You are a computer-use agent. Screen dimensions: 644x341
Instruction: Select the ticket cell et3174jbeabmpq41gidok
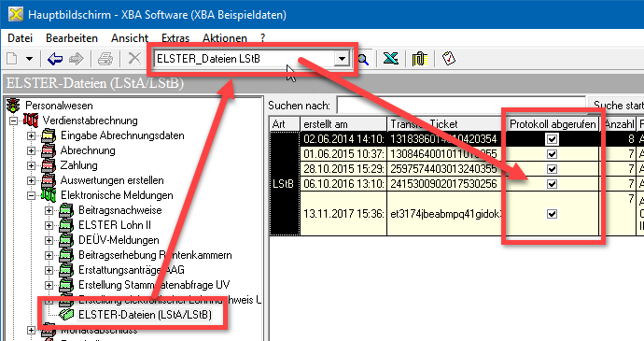point(446,214)
